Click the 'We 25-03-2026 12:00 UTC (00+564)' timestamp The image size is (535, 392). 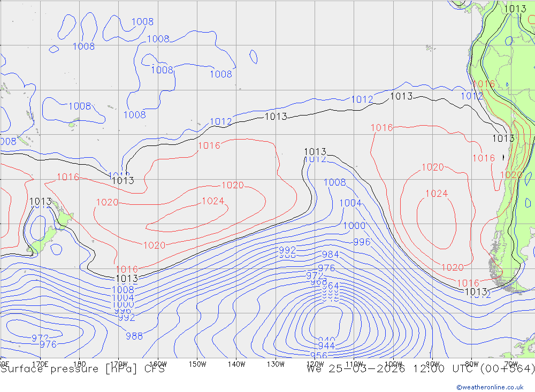pos(421,369)
